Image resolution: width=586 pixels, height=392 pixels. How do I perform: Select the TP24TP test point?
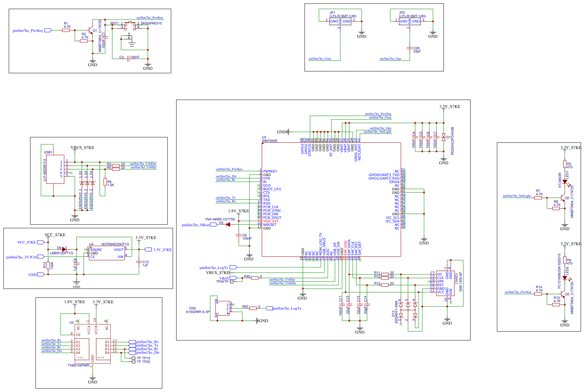(x=231, y=281)
